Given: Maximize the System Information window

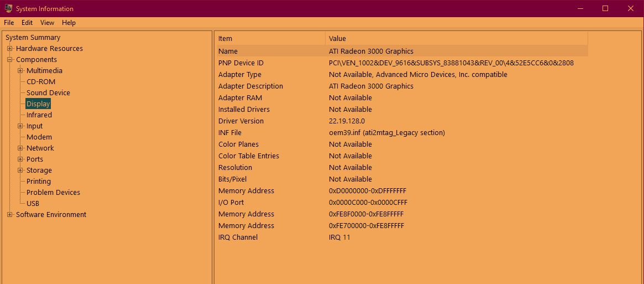Looking at the screenshot, I should [x=605, y=8].
